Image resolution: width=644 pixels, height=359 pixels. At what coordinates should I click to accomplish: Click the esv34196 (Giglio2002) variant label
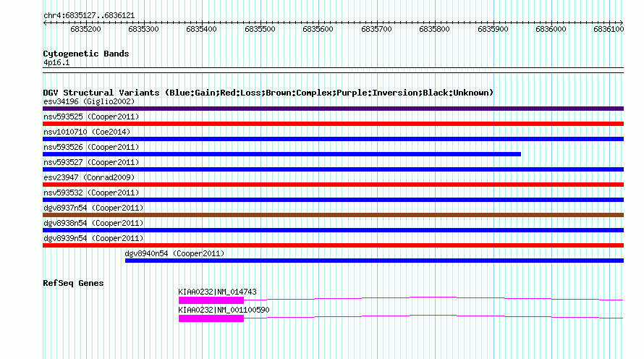click(89, 101)
